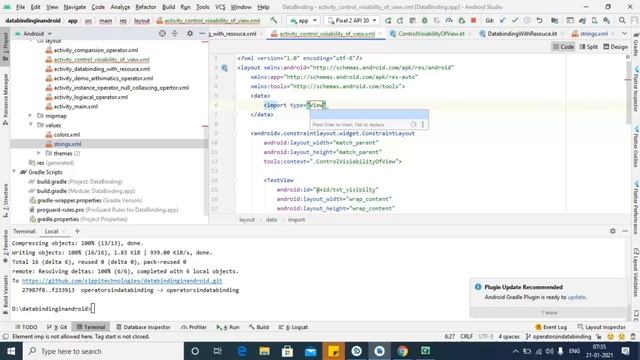Switch to strings.xml editor tab
Viewport: 640px width, 360px height.
click(593, 33)
